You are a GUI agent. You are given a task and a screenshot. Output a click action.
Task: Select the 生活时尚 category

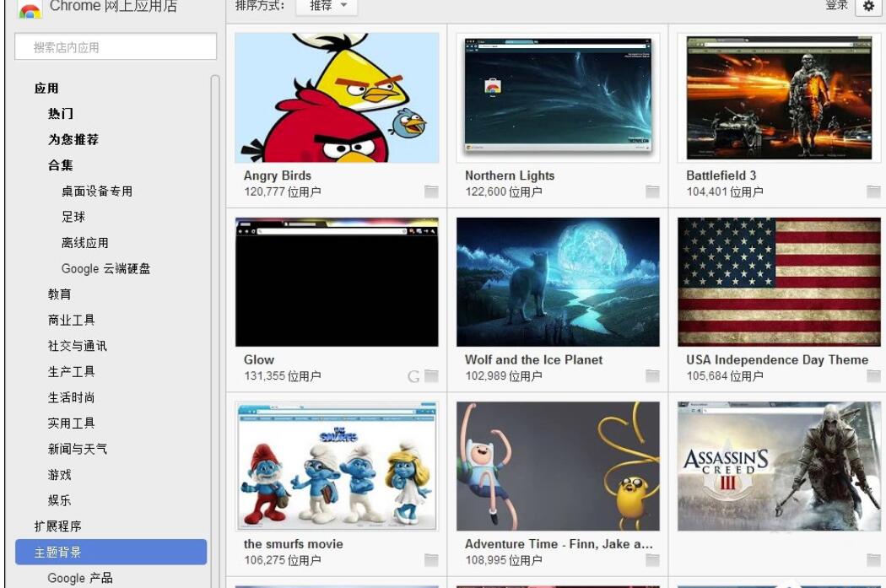(71, 397)
